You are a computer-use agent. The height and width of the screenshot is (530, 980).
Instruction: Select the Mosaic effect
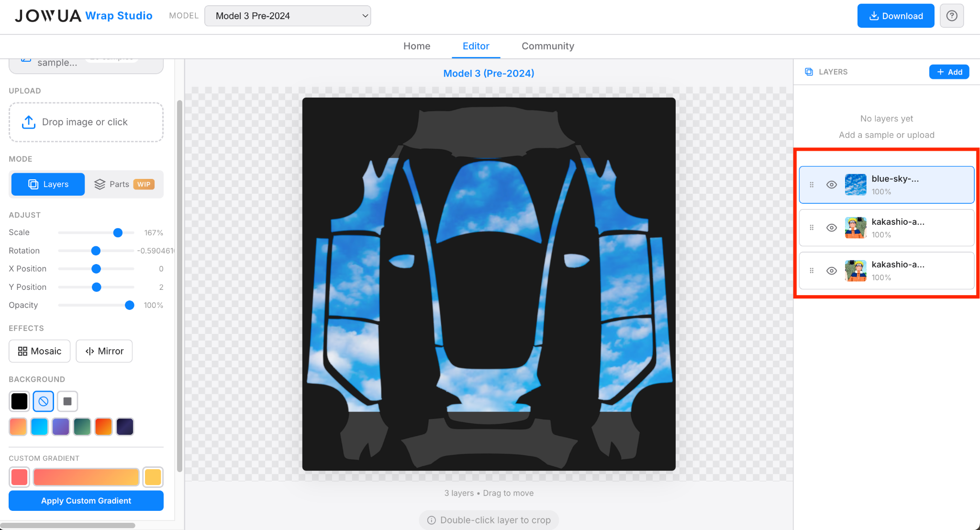coord(39,351)
